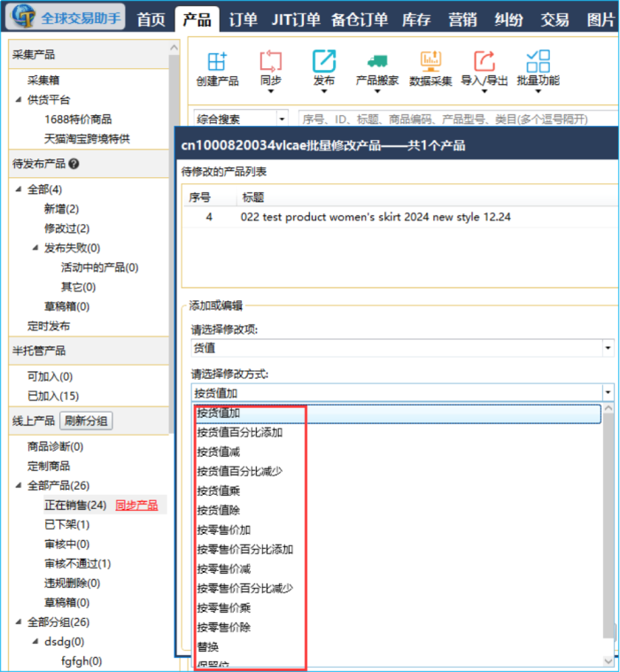Click the 同步 toolbar icon

coord(270,61)
